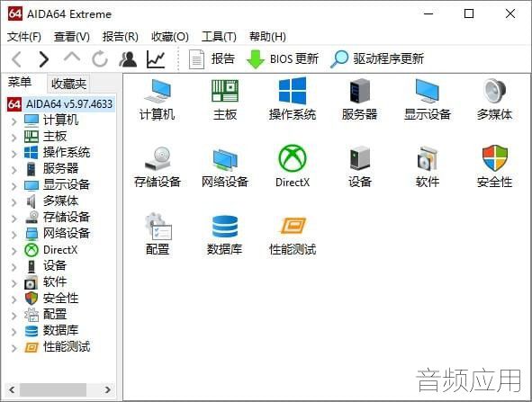532x402 pixels.
Task: Expand the 操作系统 tree node
Action: 14,153
